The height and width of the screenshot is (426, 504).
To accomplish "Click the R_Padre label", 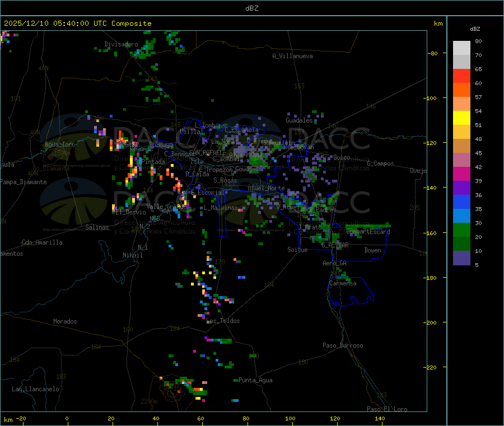I will point(321,210).
